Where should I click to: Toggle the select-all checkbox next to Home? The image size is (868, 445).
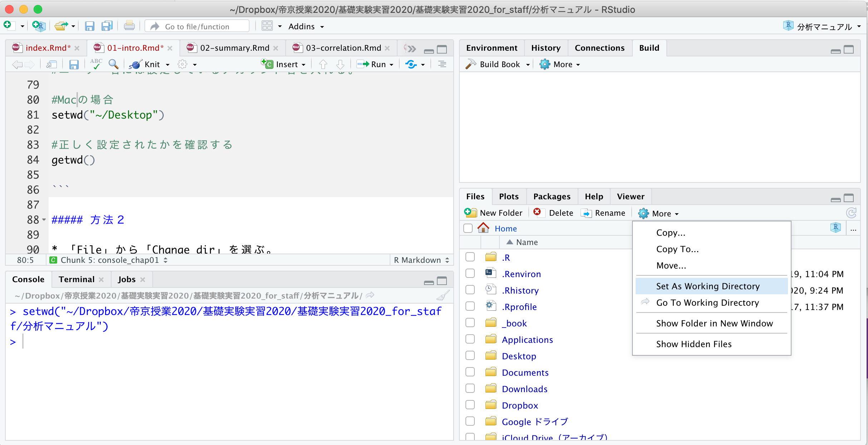[x=468, y=228]
